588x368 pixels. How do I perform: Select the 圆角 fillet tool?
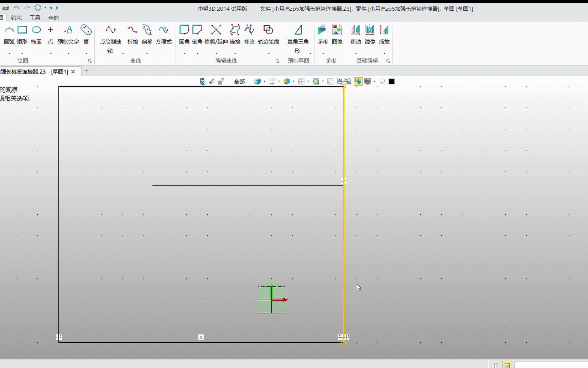[184, 35]
